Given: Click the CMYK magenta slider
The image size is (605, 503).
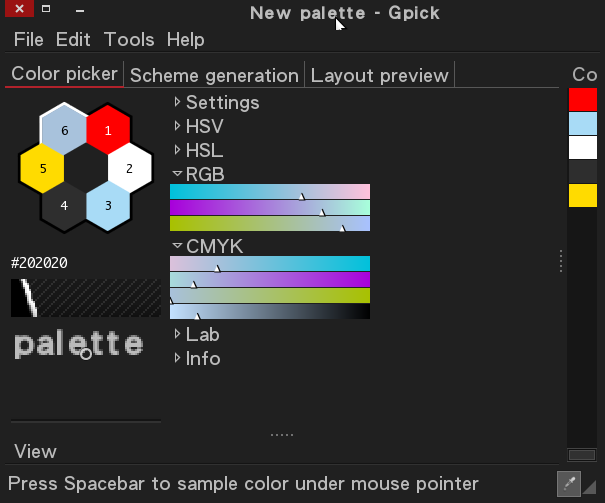Looking at the screenshot, I should [x=270, y=279].
